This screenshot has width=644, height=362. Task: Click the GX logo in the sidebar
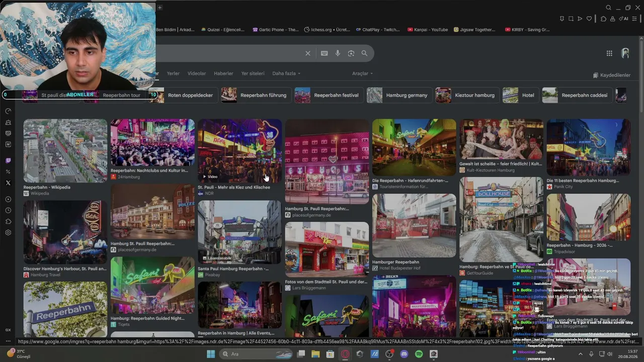(8, 330)
